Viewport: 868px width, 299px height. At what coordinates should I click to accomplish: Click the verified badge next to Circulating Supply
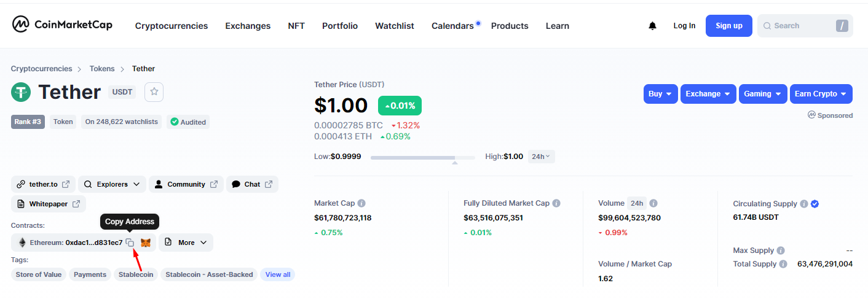coord(815,204)
